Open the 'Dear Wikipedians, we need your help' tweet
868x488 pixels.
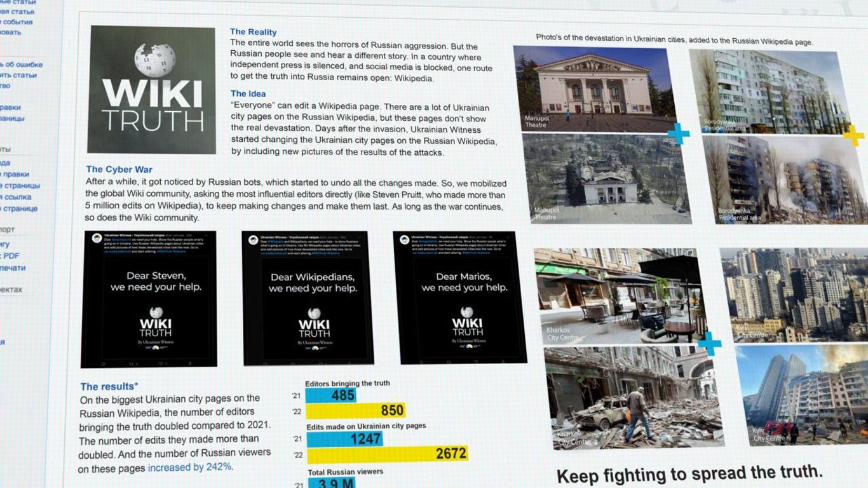(x=309, y=299)
